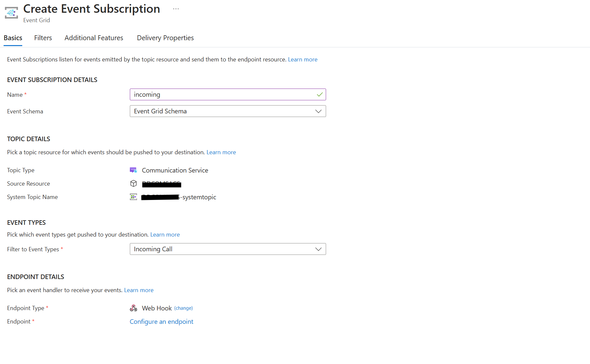590x364 pixels.
Task: Click the EVENT TYPES section heading
Action: (x=26, y=223)
